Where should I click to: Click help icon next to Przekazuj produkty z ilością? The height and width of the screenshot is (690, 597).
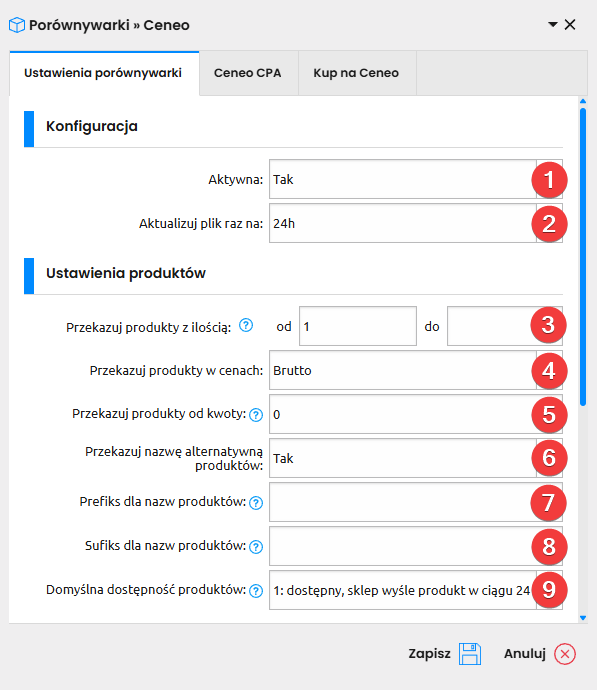tap(246, 326)
